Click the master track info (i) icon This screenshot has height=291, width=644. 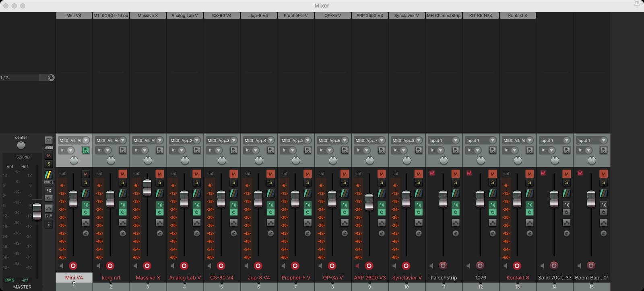[x=49, y=224]
